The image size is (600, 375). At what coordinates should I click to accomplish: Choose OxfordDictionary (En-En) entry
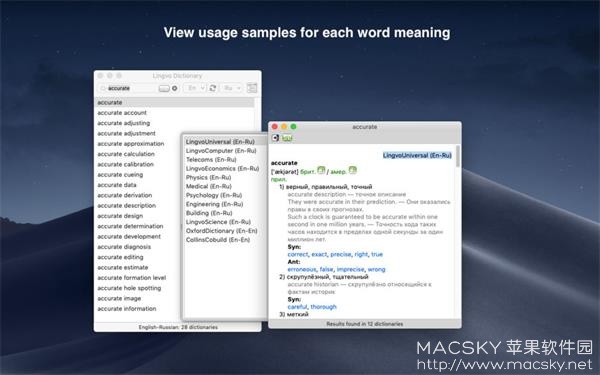222,231
